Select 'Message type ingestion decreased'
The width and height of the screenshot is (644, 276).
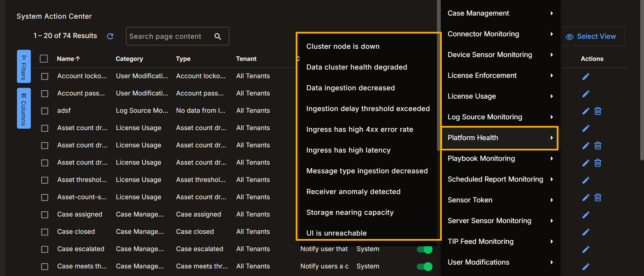(x=368, y=171)
